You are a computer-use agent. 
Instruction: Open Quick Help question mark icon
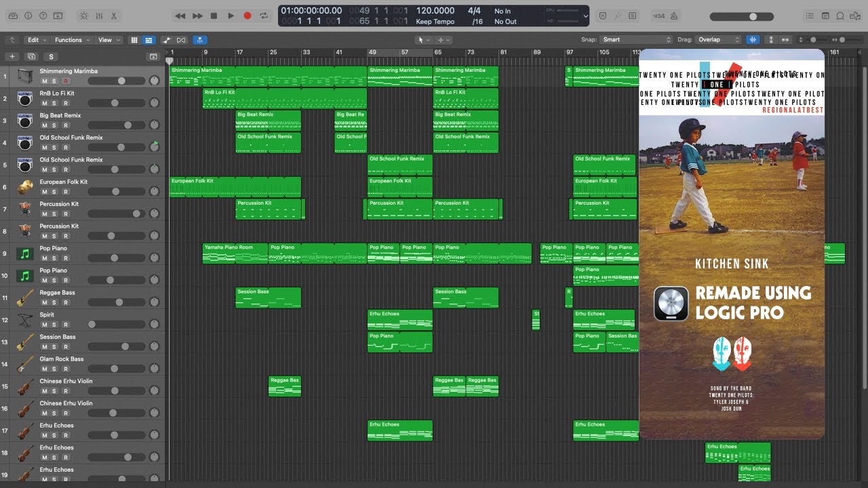point(43,16)
